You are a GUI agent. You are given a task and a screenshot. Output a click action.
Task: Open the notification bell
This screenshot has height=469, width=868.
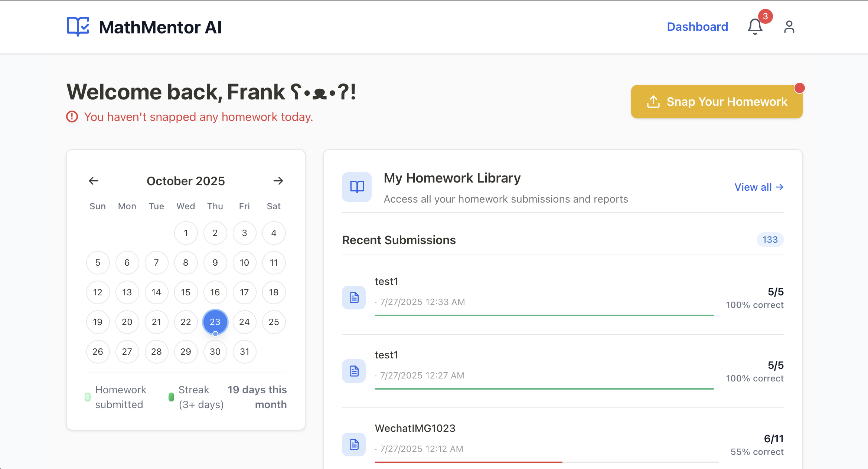[x=756, y=26]
